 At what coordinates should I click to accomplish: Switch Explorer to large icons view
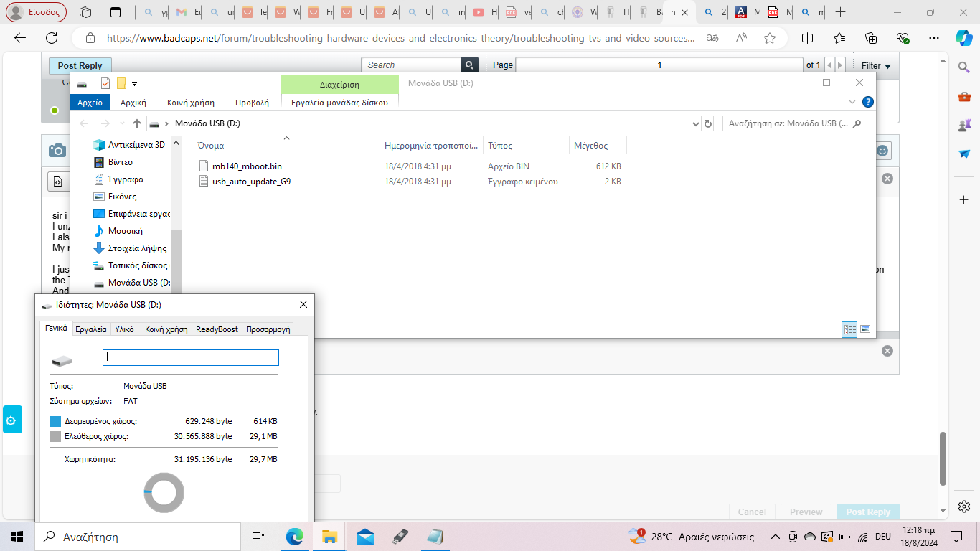865,329
